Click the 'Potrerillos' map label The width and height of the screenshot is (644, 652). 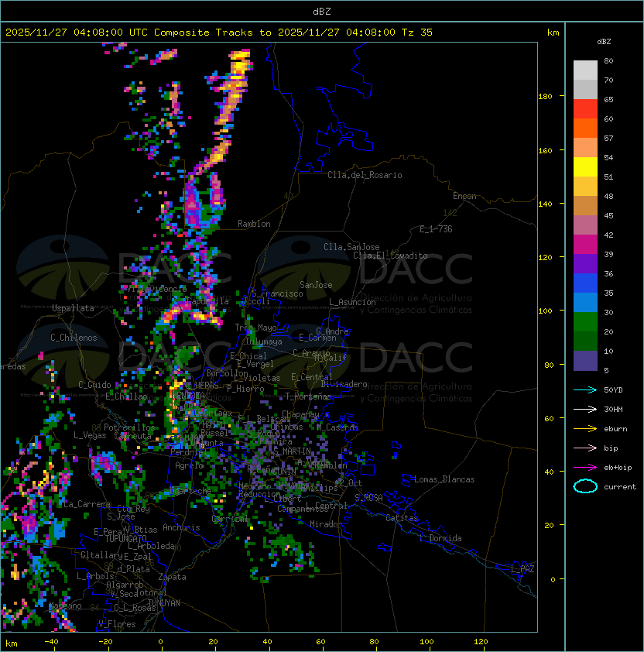129,427
